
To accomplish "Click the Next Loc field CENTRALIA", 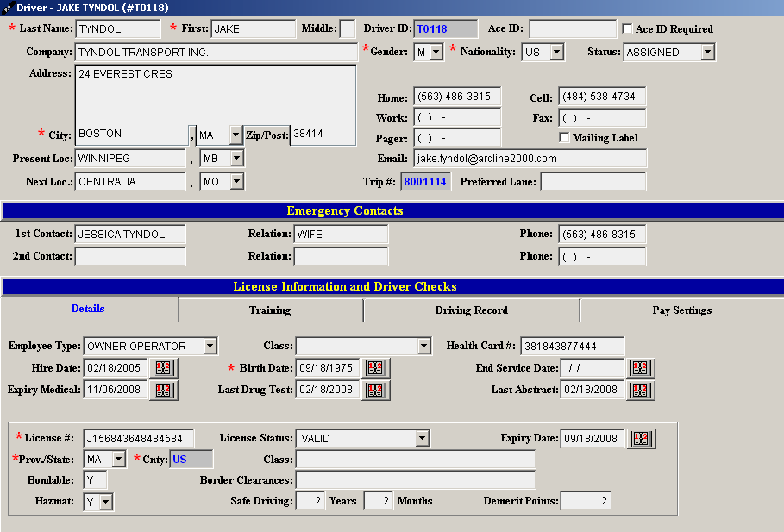I will pyautogui.click(x=130, y=181).
